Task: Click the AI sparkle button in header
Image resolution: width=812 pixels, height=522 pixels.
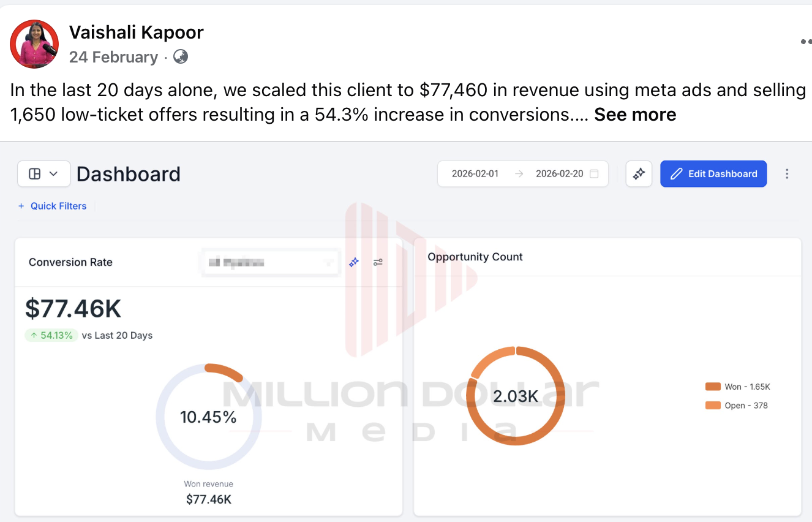Action: [x=639, y=174]
